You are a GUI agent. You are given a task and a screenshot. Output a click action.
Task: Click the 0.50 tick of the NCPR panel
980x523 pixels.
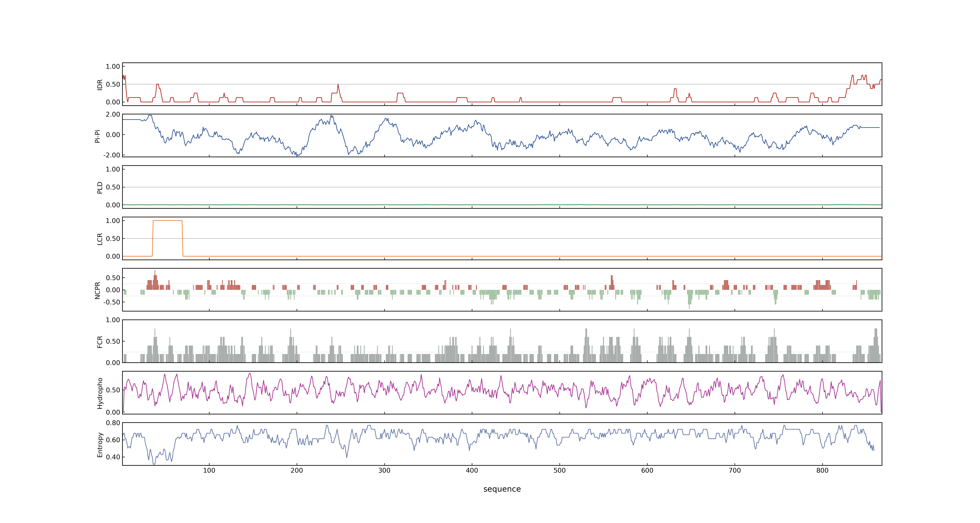[x=113, y=278]
